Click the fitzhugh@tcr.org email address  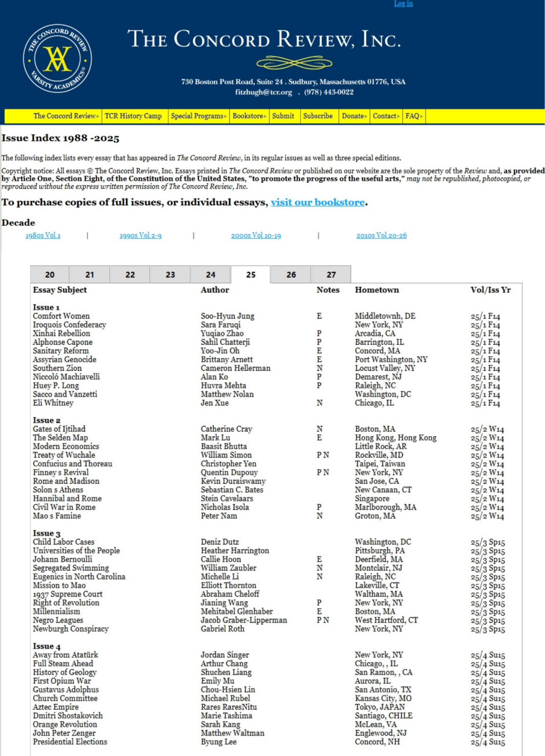tap(263, 92)
